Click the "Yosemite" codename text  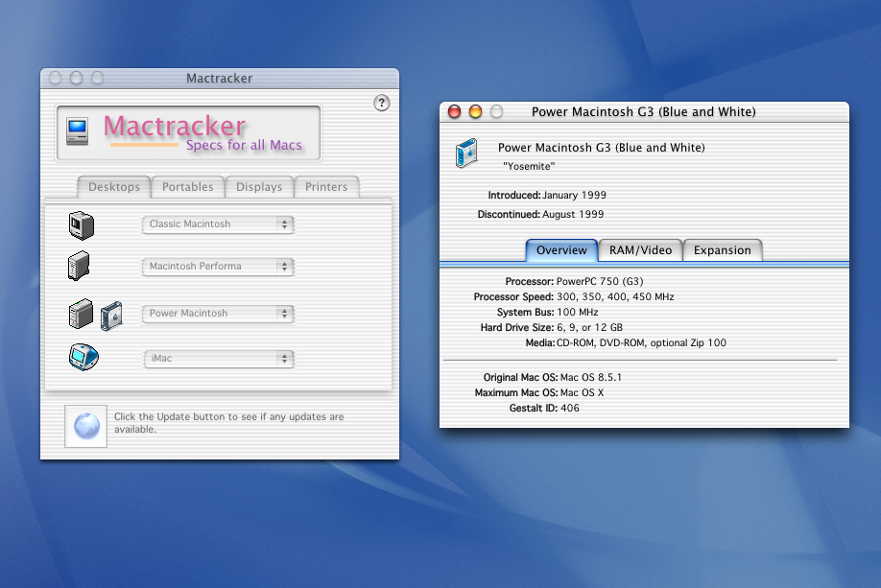[529, 166]
